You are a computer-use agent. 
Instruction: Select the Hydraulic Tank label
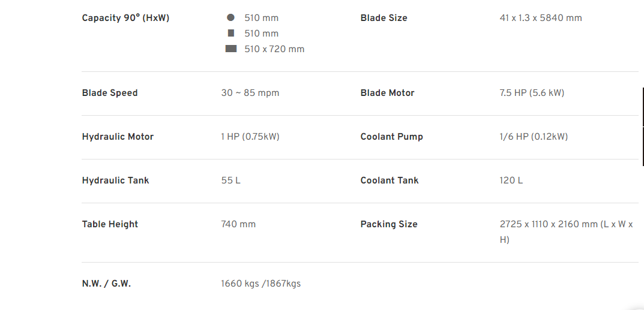(x=115, y=180)
